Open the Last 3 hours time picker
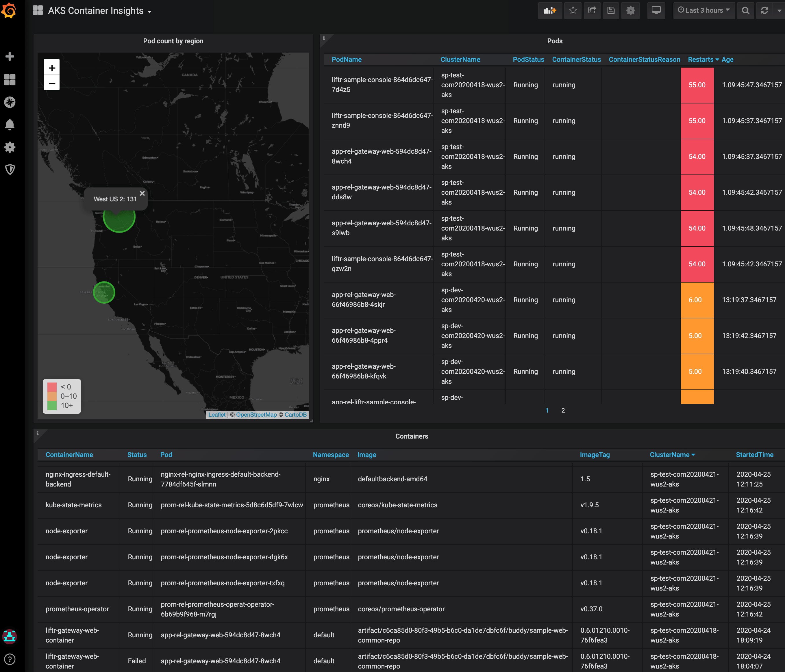The width and height of the screenshot is (785, 672). [x=703, y=11]
